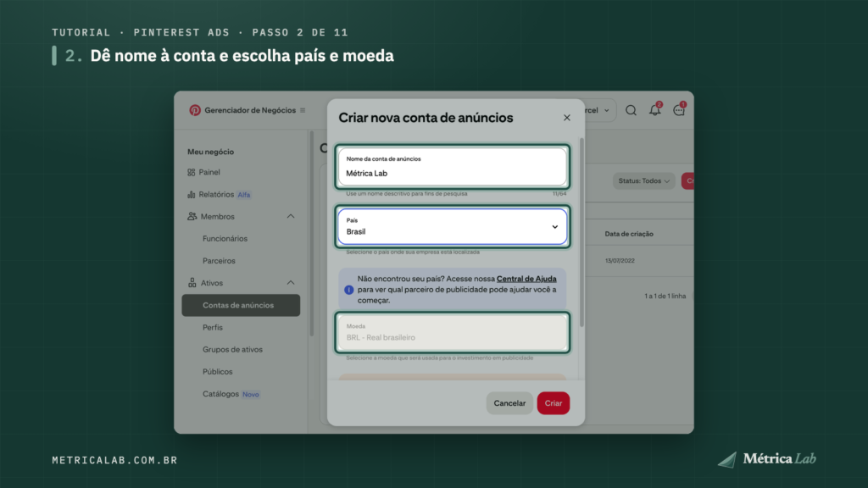Click the 1 a 1 de 1 linha text

pyautogui.click(x=665, y=296)
